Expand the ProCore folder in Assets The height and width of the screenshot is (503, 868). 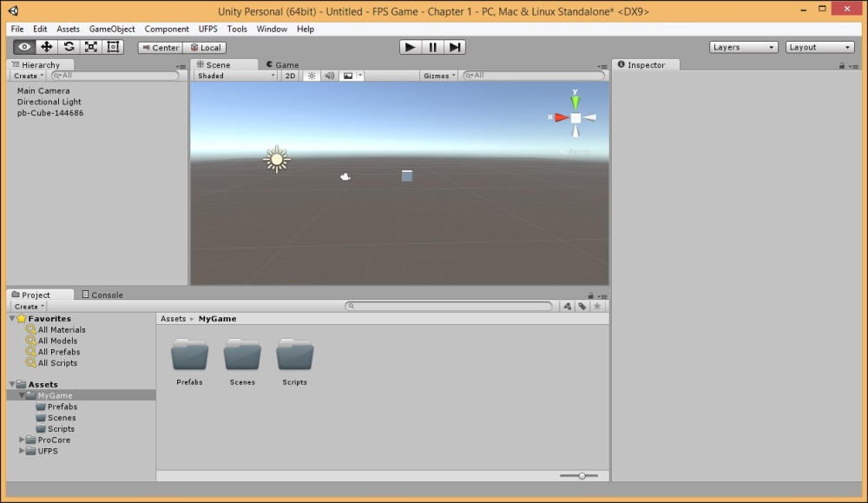point(22,440)
